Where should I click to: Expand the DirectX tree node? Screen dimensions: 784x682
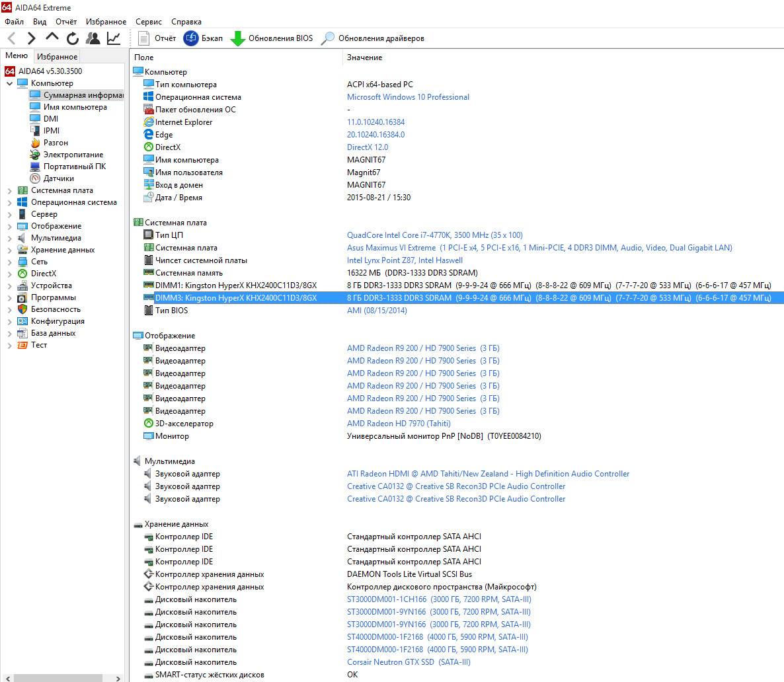(9, 274)
